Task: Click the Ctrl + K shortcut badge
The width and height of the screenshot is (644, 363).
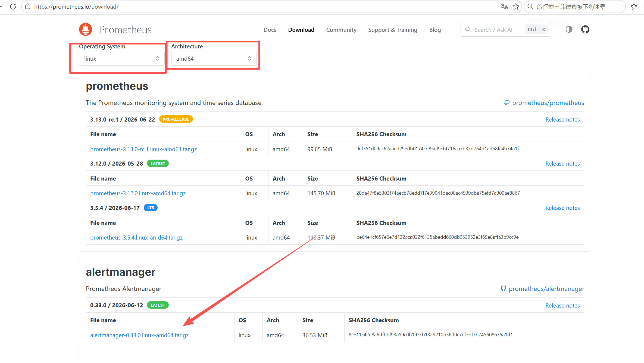Action: 536,29
